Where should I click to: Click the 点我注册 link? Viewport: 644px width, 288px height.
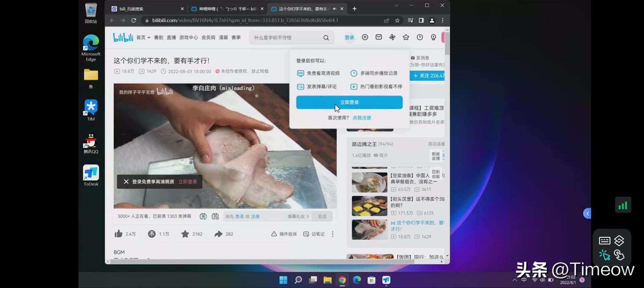tap(362, 118)
